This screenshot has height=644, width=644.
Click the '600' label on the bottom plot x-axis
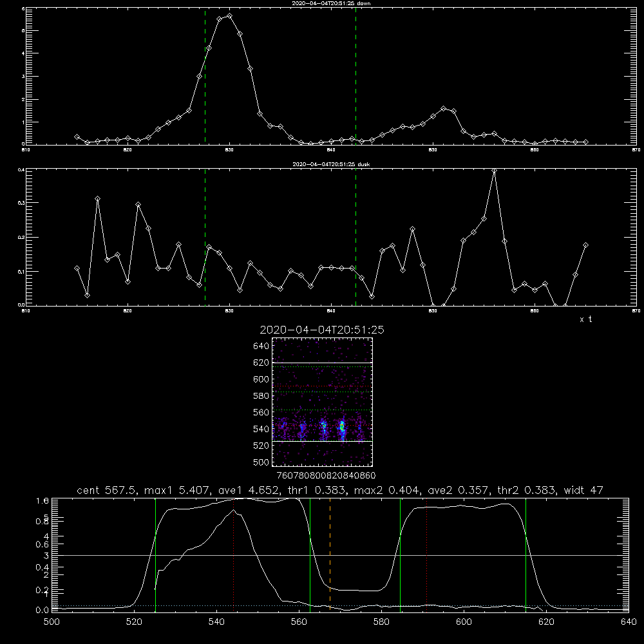464,622
